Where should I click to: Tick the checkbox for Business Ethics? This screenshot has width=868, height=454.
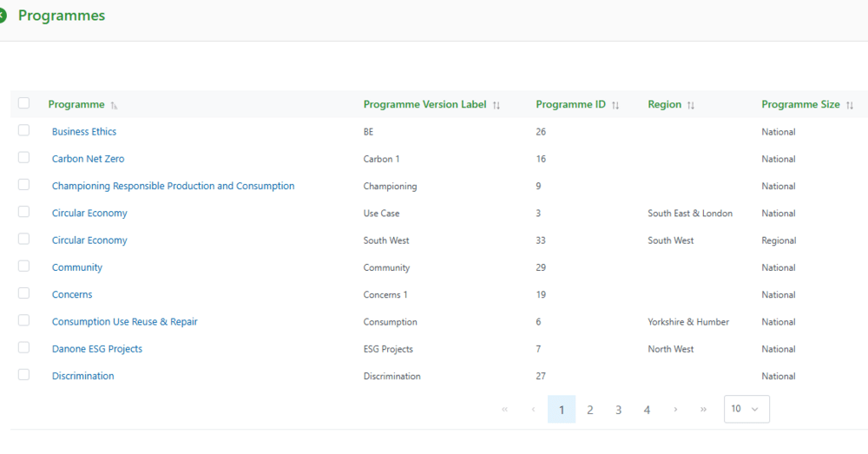23,130
